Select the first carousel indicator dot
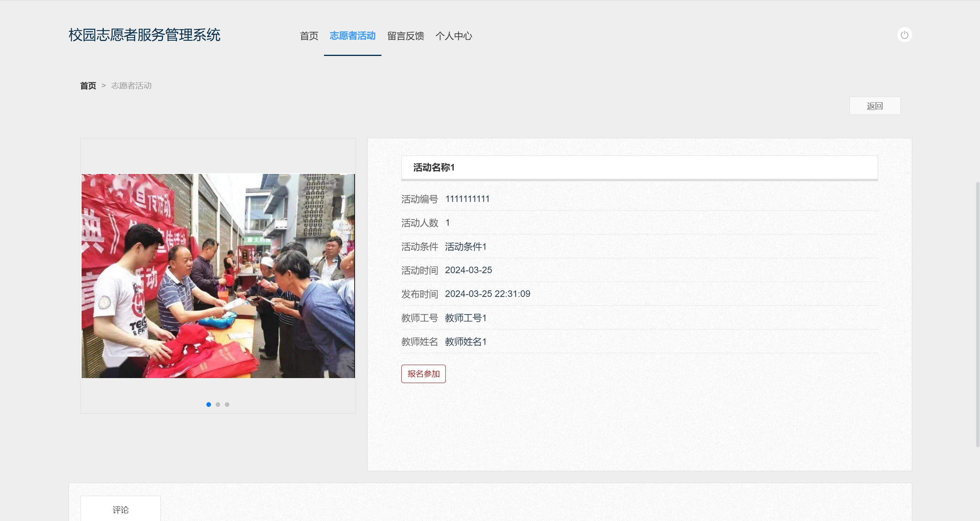 [x=209, y=405]
